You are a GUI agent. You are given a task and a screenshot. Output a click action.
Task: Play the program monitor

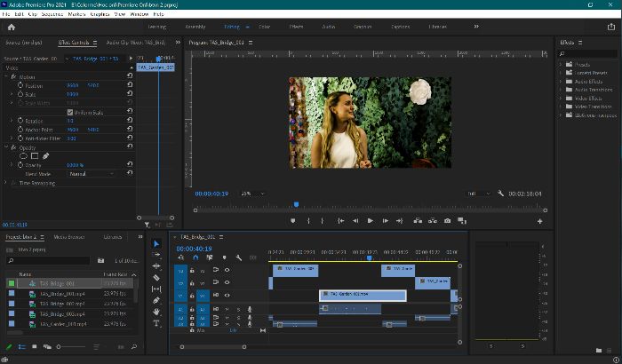371,221
